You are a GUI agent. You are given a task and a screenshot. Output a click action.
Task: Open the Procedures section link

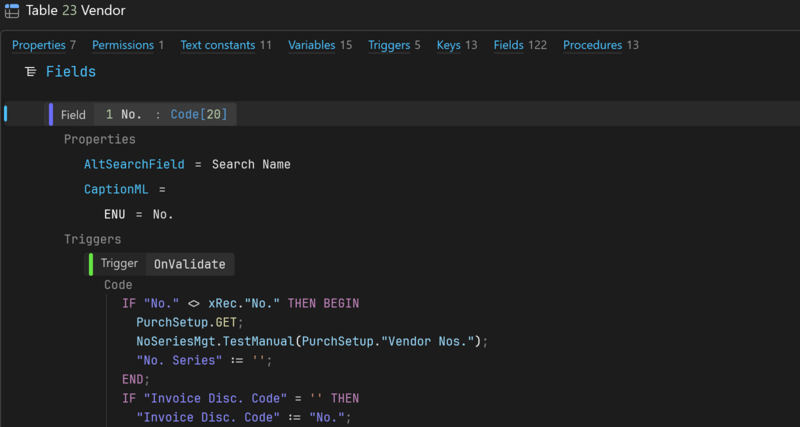[592, 45]
